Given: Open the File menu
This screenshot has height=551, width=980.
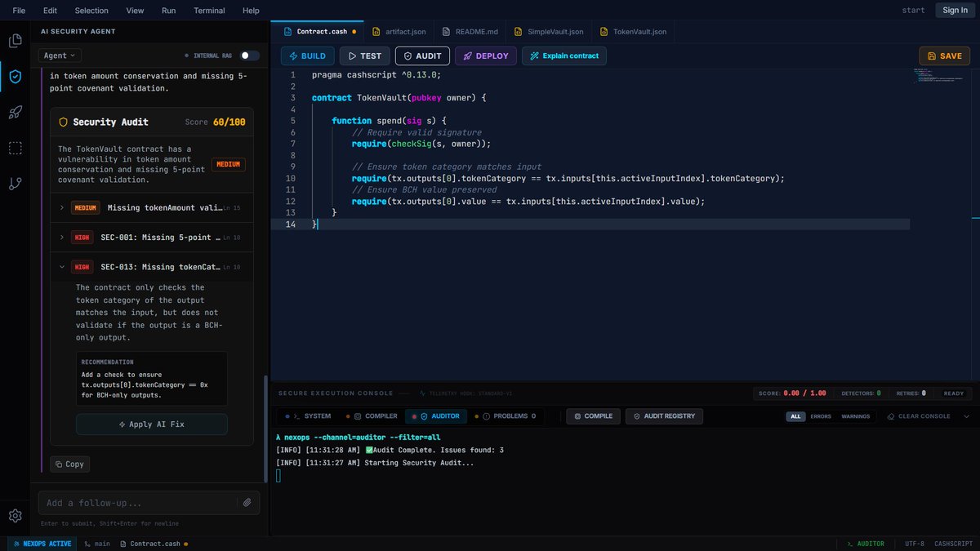Looking at the screenshot, I should [19, 11].
